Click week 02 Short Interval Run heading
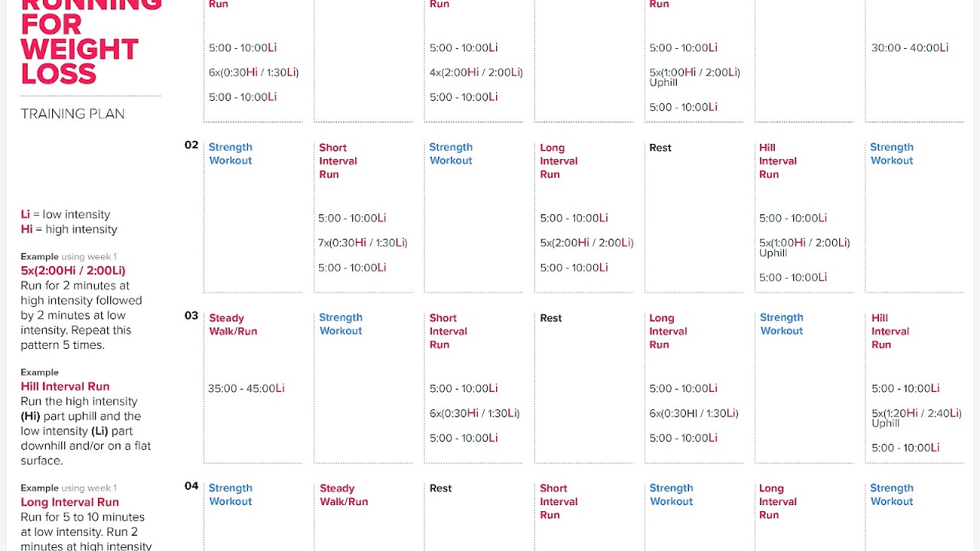980x551 pixels. click(338, 161)
